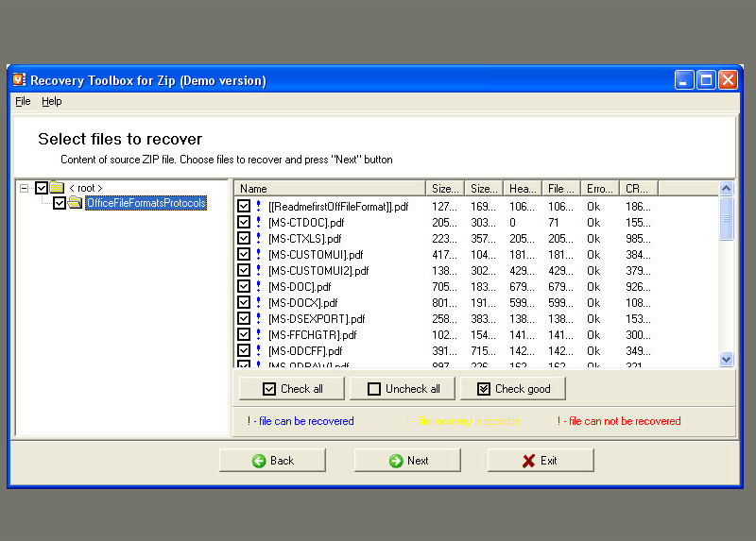Select the [MS-DOC].pdf file name
The image size is (756, 541).
point(300,287)
